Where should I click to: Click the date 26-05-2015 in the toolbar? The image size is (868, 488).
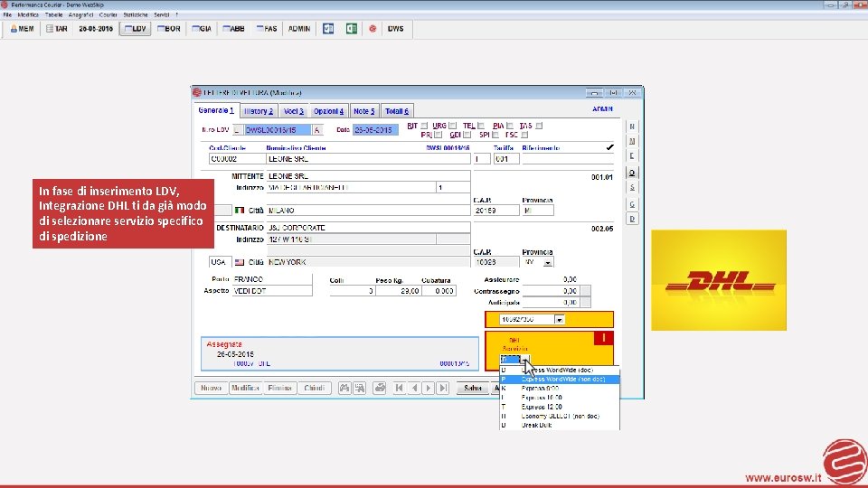tap(96, 29)
